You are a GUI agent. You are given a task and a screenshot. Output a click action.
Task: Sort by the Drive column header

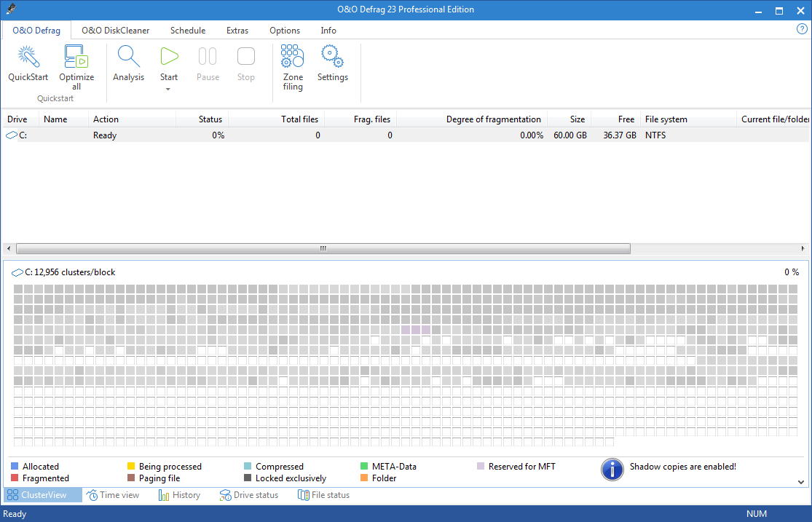pos(20,119)
